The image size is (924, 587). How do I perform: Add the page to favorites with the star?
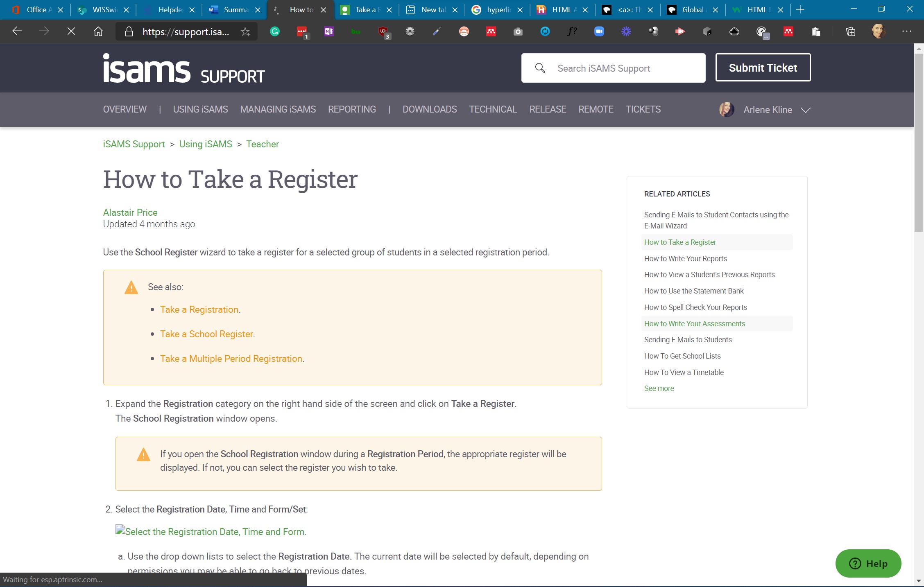245,32
